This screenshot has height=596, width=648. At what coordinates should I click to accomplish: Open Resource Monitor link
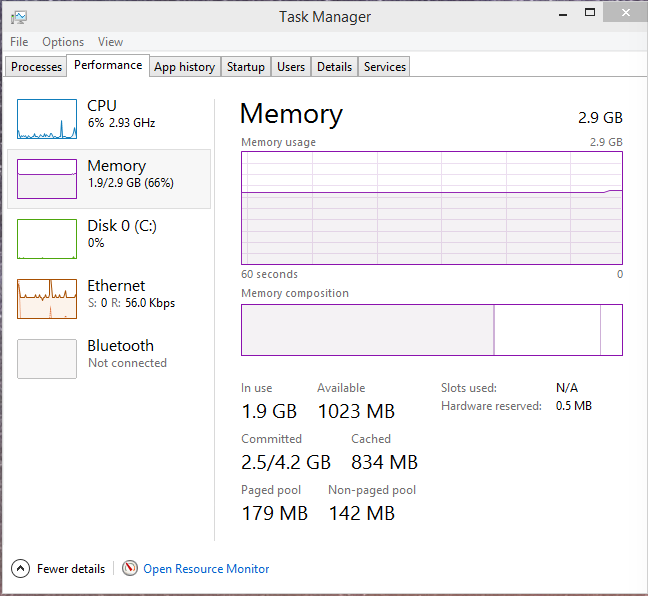pos(206,568)
